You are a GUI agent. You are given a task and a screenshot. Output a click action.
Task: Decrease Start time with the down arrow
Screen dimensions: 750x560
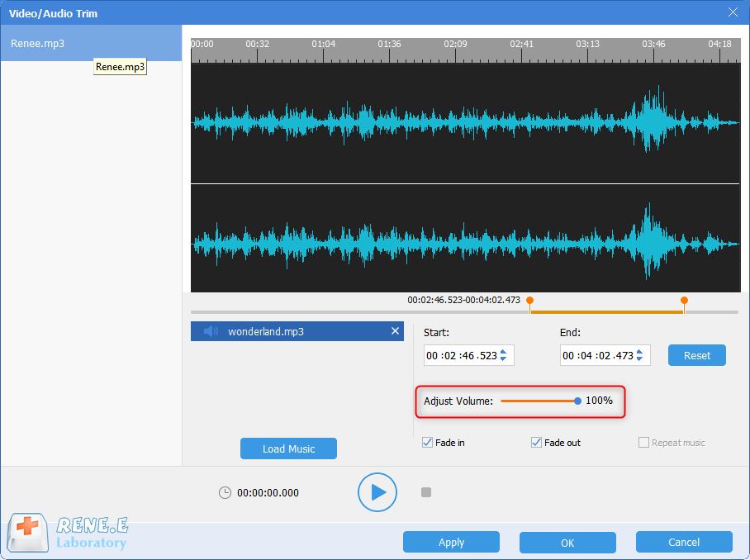click(503, 358)
